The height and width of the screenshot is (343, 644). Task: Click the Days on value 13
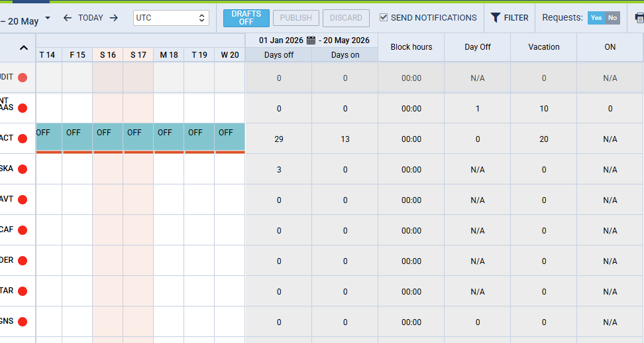[345, 139]
